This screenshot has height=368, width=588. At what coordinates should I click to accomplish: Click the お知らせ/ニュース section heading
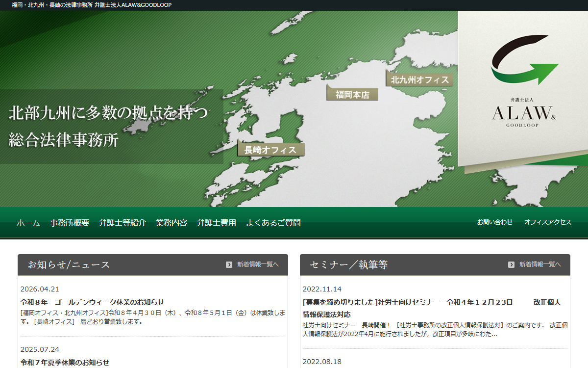(69, 265)
